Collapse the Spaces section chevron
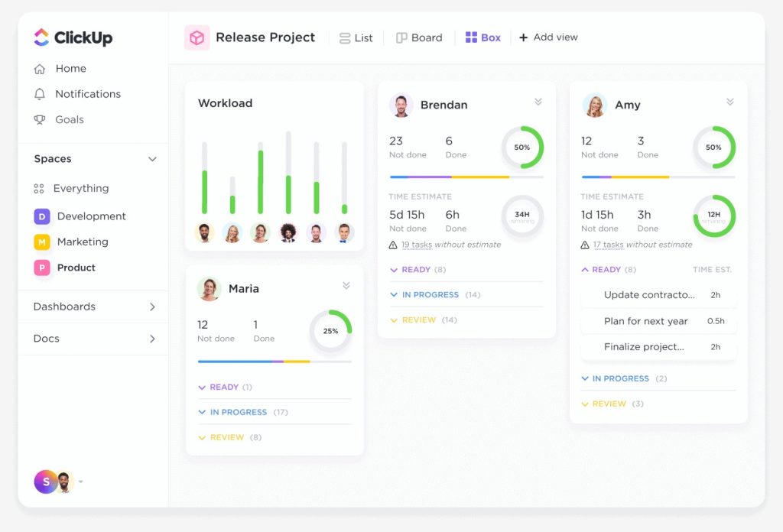 click(x=152, y=159)
